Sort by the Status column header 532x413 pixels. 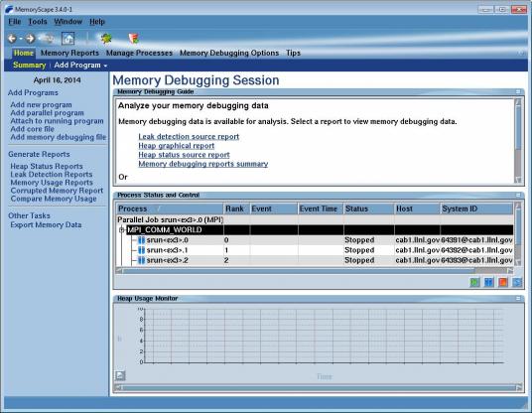(x=369, y=208)
